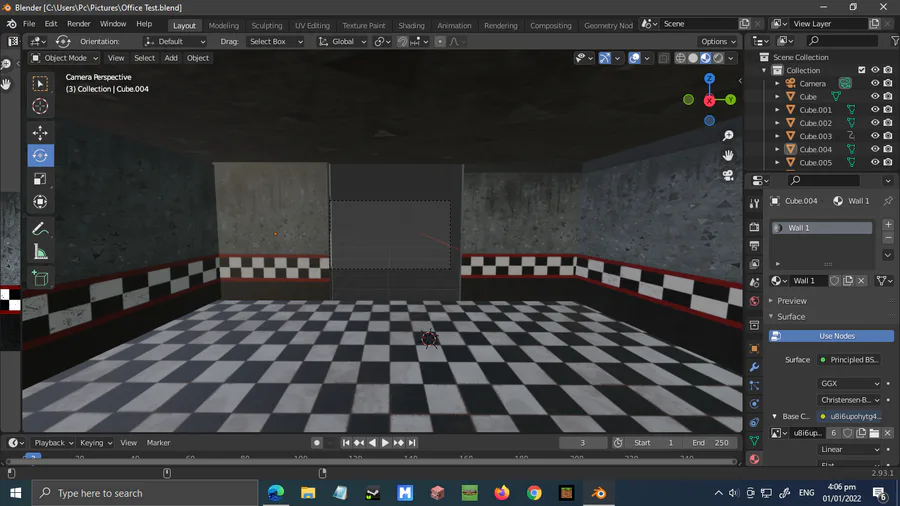Enable wireframe viewport shading
Screen dimensions: 900x506
pyautogui.click(x=680, y=58)
